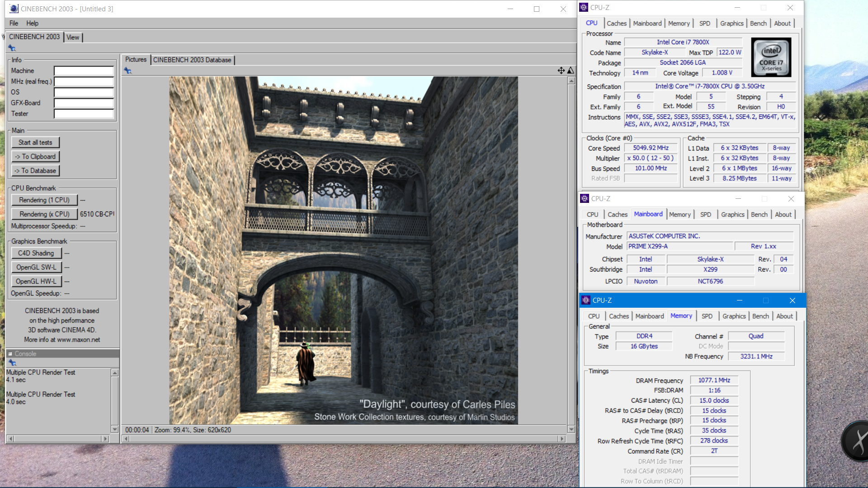Viewport: 868px width, 488px height.
Task: Open Caches tab in top CPU-Z window
Action: pos(617,23)
